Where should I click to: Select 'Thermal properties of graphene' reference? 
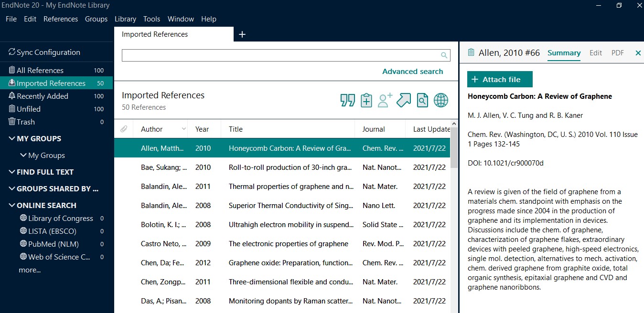tap(282, 187)
